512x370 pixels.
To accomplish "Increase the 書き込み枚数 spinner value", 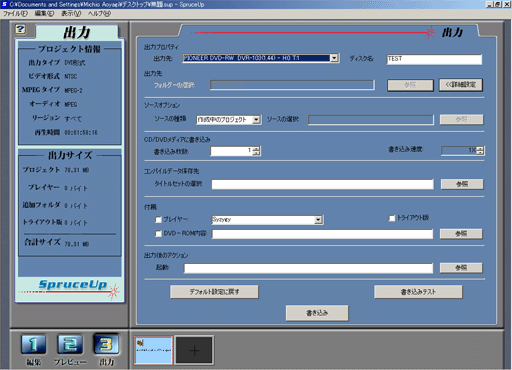I will pyautogui.click(x=256, y=149).
